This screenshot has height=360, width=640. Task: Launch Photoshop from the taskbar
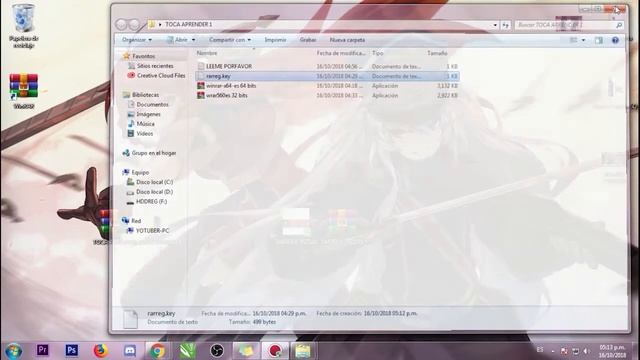click(71, 350)
